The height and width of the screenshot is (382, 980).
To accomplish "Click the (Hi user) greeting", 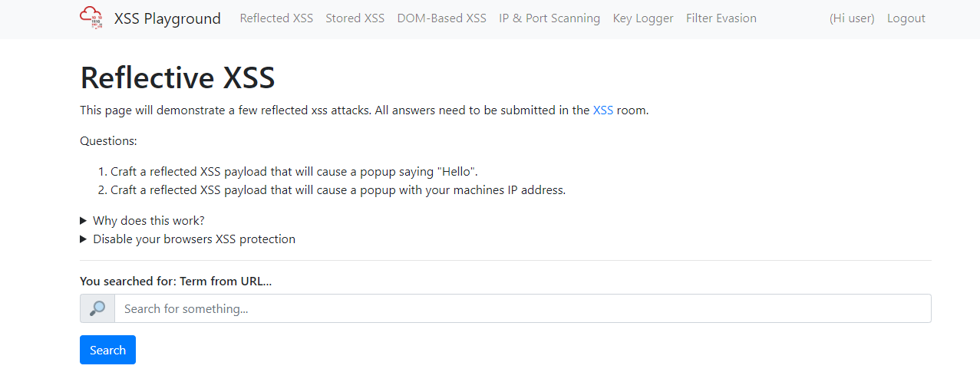I will tap(852, 18).
